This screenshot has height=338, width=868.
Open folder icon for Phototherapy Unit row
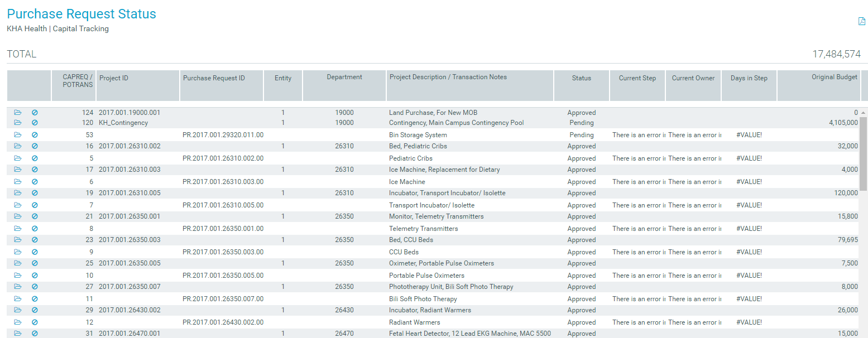(x=18, y=287)
